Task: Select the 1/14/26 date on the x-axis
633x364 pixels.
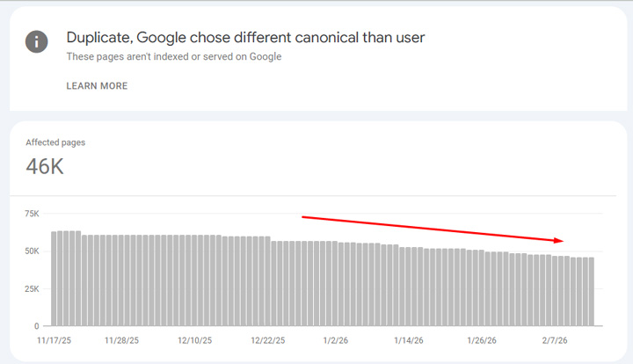Action: point(409,339)
